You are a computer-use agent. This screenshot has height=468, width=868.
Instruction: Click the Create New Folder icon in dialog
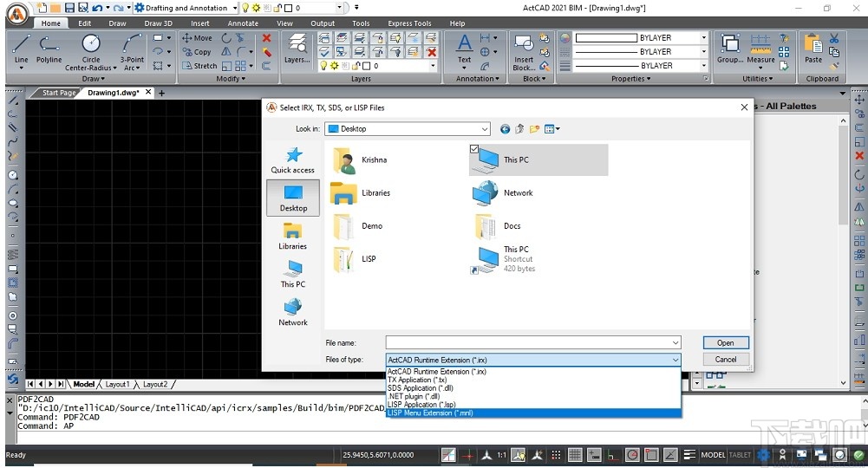[534, 129]
